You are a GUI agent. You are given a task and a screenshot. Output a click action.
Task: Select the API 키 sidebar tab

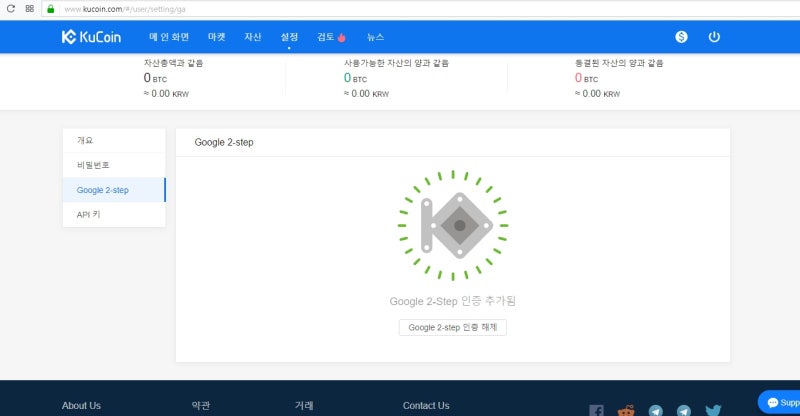coord(114,215)
